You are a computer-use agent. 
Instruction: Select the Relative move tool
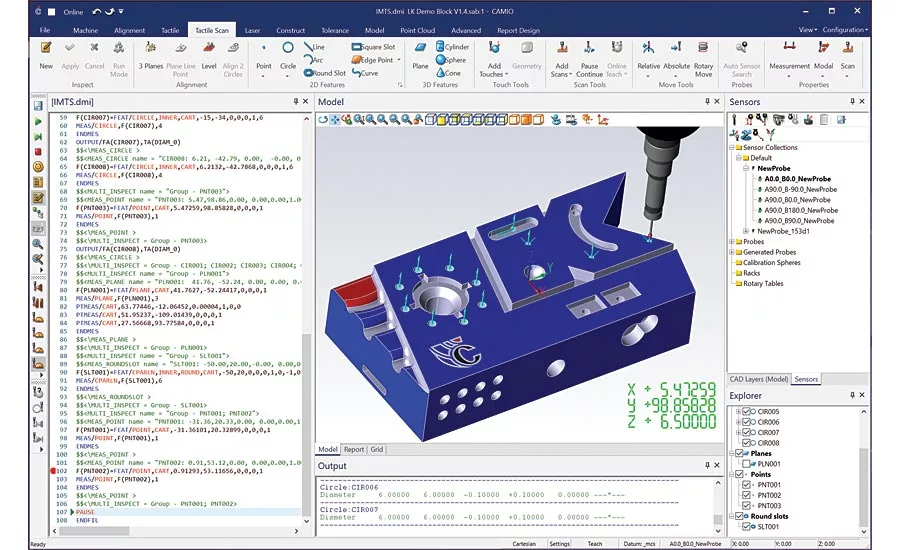pyautogui.click(x=648, y=55)
